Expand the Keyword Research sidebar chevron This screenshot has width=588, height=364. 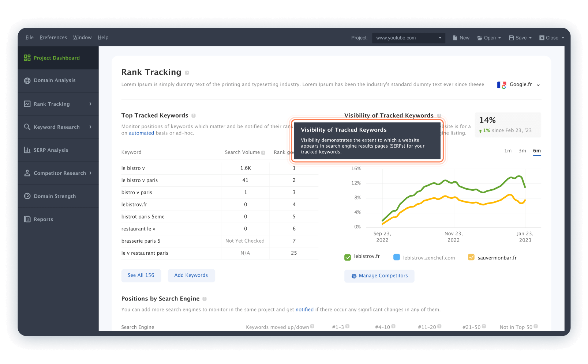click(90, 127)
